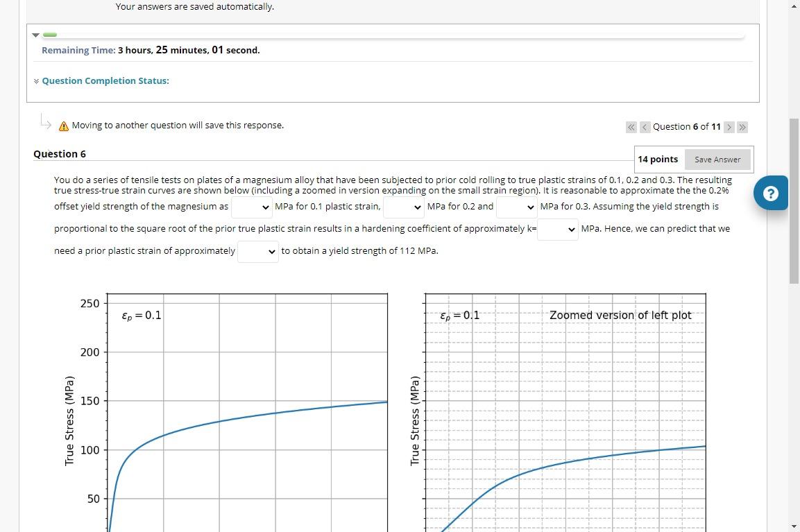Open the prior plastic strain dropdown

point(257,251)
